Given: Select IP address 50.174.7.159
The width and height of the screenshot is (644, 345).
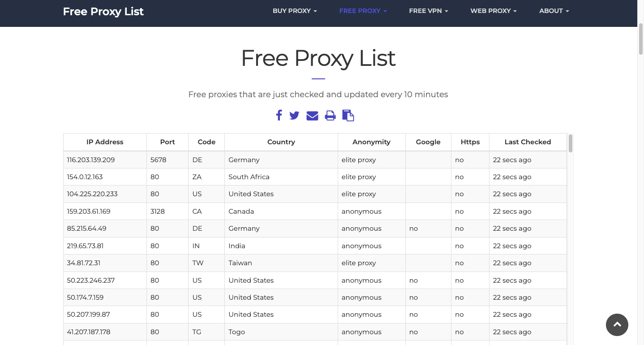Looking at the screenshot, I should (x=86, y=298).
